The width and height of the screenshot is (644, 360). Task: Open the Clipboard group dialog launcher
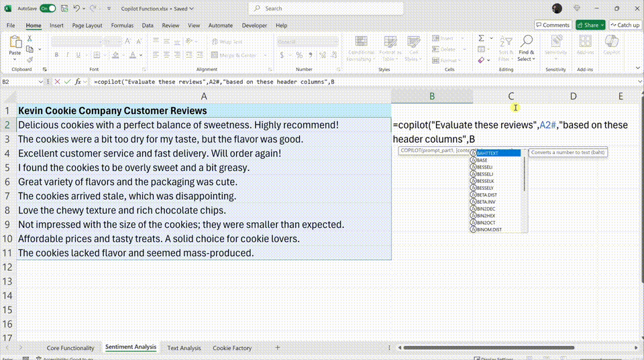44,70
